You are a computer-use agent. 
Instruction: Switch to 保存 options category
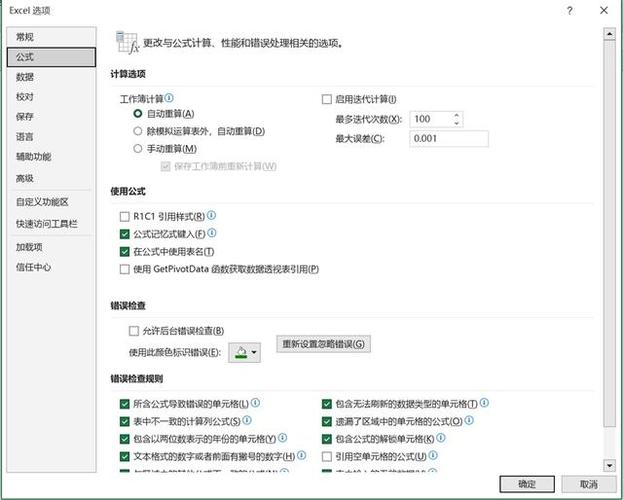click(51, 116)
